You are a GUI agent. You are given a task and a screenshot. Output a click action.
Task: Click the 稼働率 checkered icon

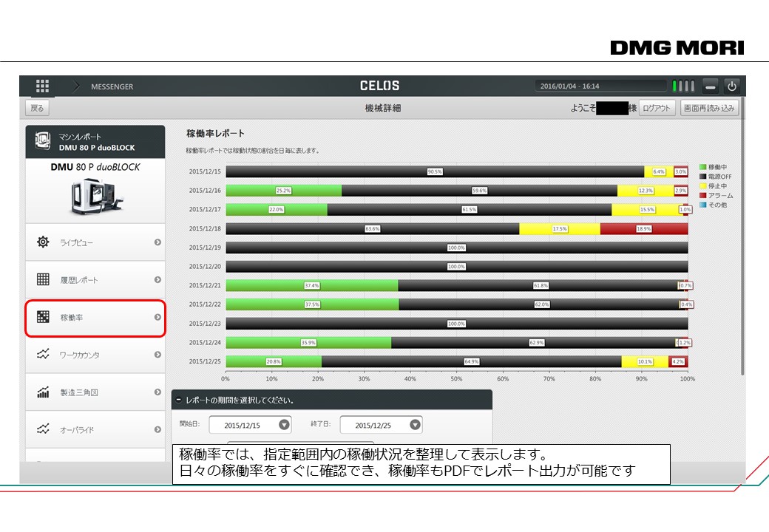tap(43, 317)
